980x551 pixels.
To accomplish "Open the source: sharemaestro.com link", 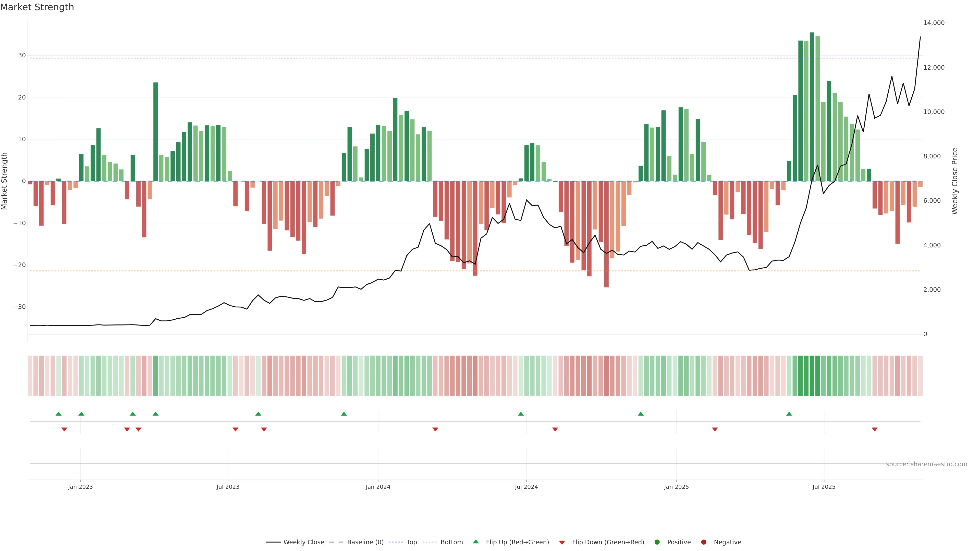I will point(926,464).
